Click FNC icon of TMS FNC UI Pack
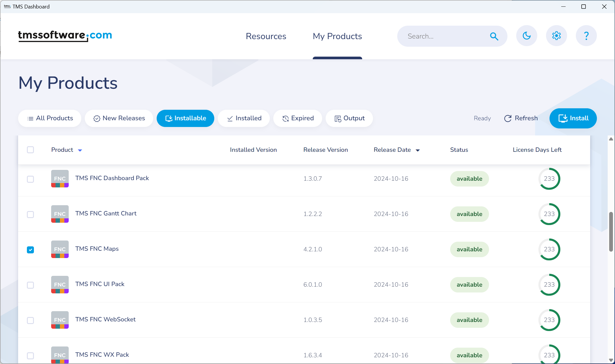 click(60, 285)
